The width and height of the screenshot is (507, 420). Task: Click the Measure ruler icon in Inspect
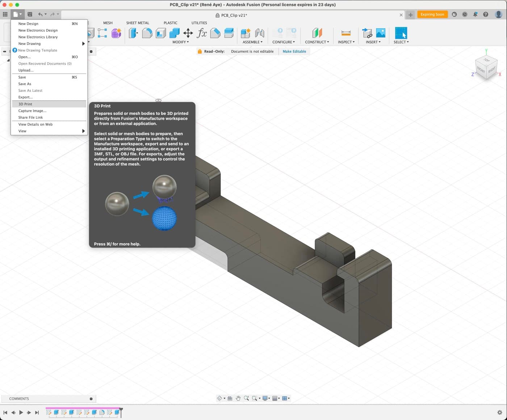tap(346, 33)
